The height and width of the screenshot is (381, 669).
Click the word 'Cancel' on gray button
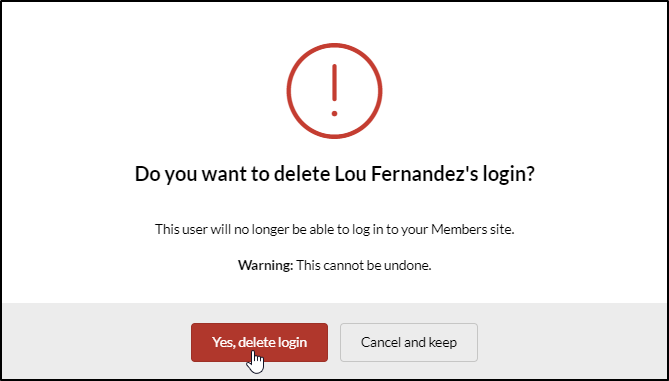pos(377,342)
